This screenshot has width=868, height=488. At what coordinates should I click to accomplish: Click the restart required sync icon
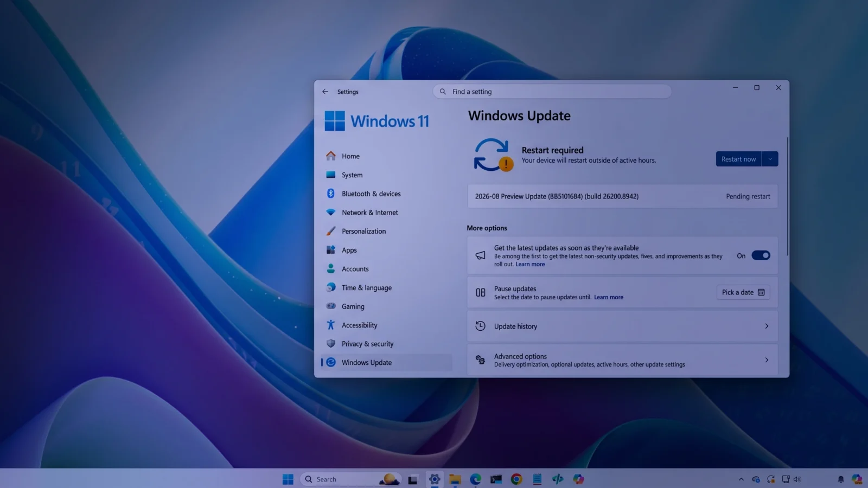(x=493, y=155)
